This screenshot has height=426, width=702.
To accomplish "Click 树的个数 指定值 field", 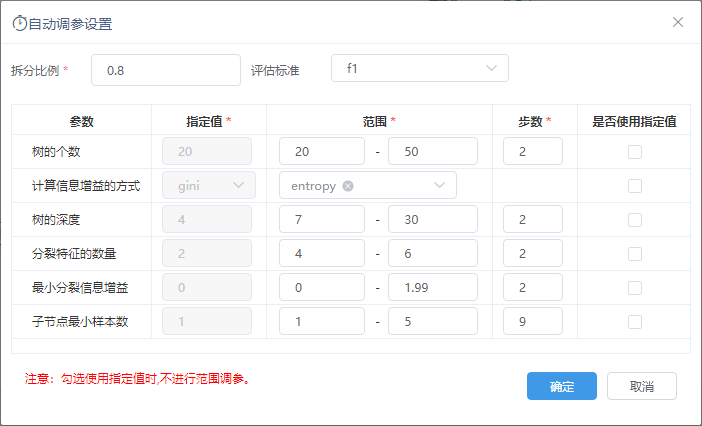I will 207,151.
